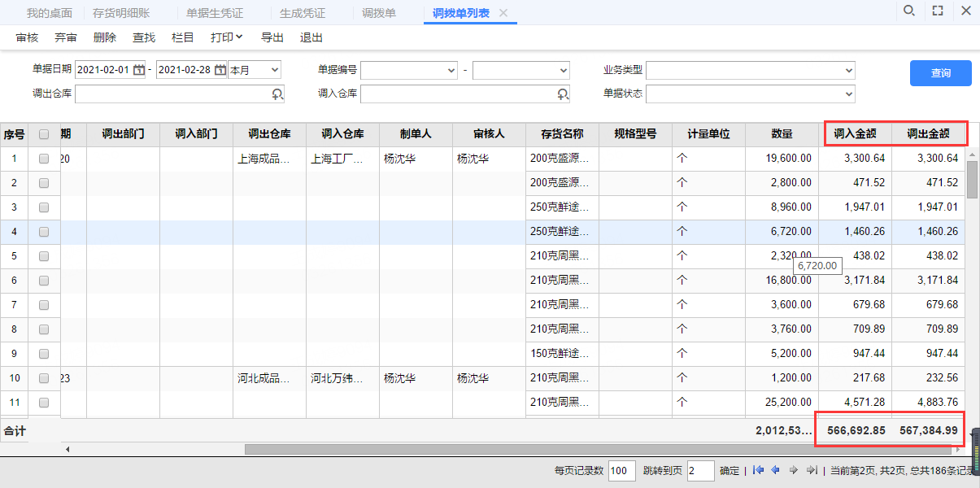Switch to the 调拨单 tab
The height and width of the screenshot is (488, 980).
click(379, 13)
